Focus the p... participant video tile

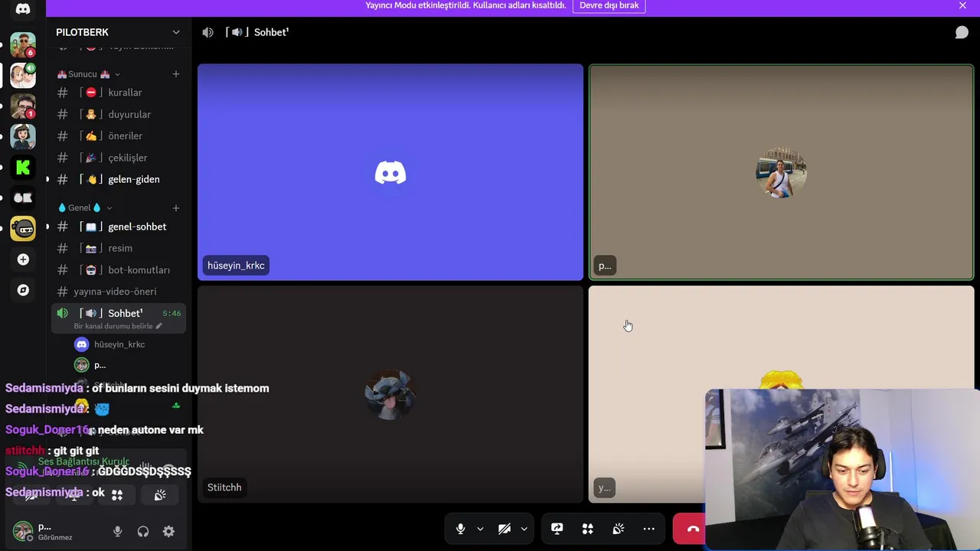781,172
